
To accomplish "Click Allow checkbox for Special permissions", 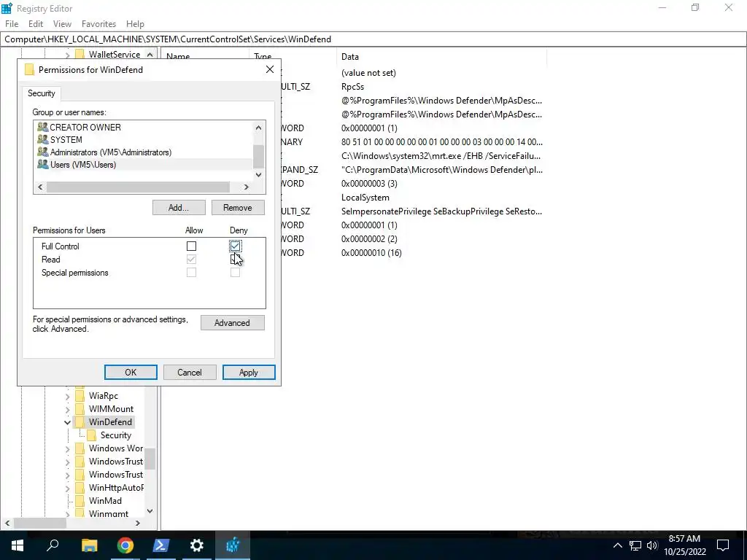I will [192, 273].
